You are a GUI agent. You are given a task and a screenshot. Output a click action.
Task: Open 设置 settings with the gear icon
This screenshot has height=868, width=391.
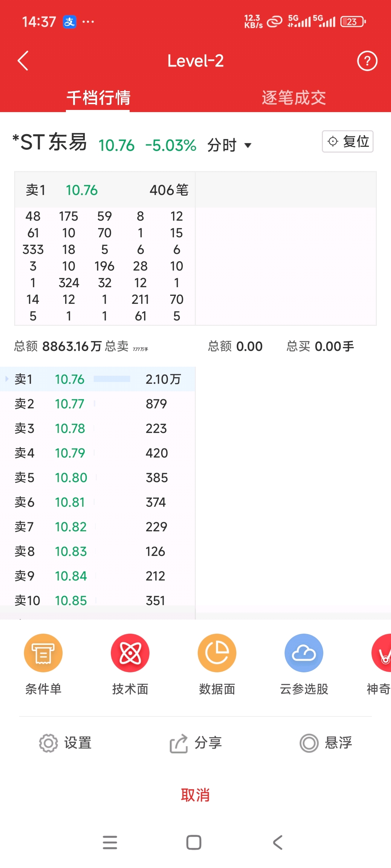(65, 743)
